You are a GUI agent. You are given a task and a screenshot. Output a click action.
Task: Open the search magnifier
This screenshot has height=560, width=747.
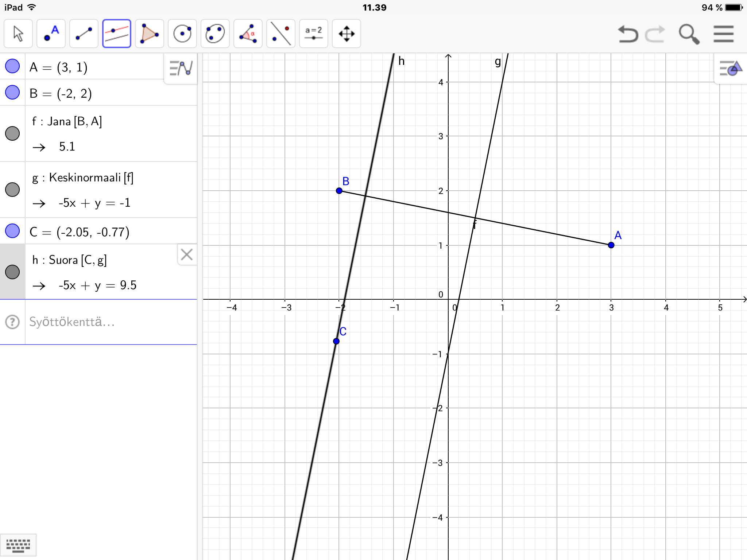[689, 34]
